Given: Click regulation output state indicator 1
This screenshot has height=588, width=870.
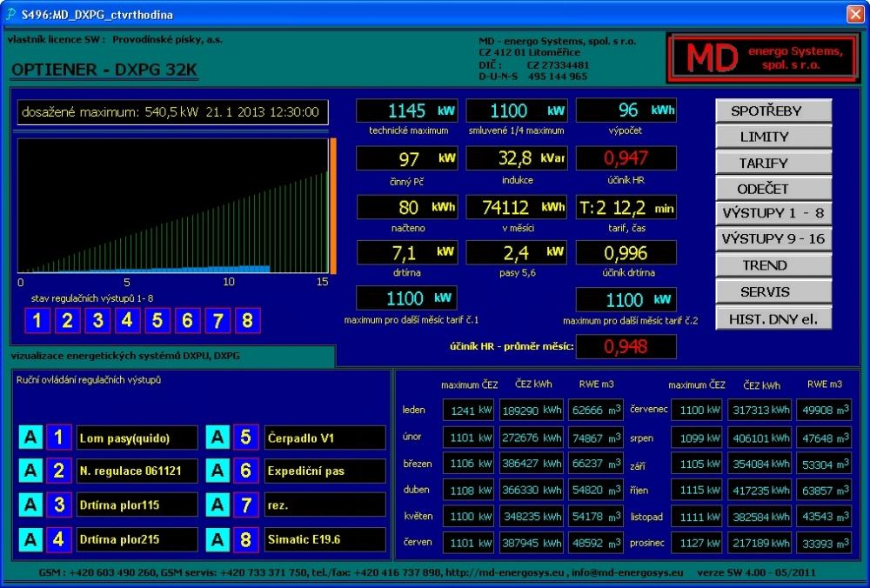Looking at the screenshot, I should (37, 321).
